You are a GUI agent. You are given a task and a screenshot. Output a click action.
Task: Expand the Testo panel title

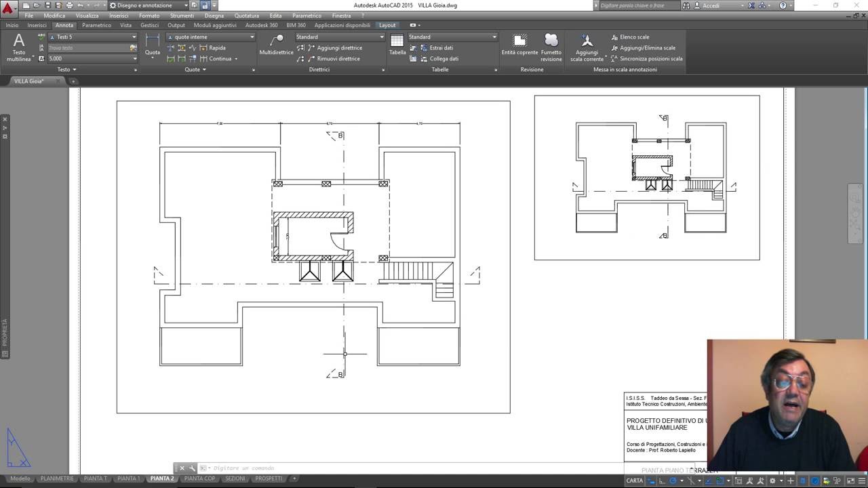coord(66,69)
